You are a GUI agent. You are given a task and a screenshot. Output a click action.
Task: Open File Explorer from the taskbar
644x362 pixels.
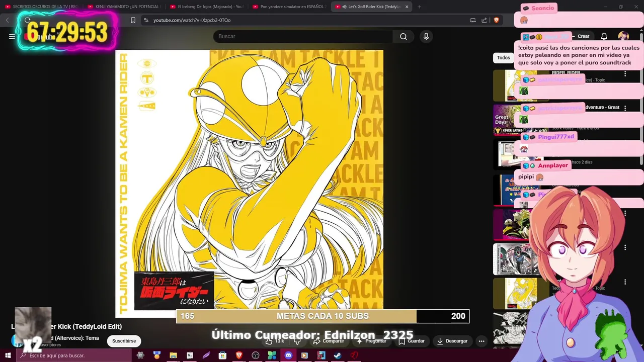pos(173,355)
